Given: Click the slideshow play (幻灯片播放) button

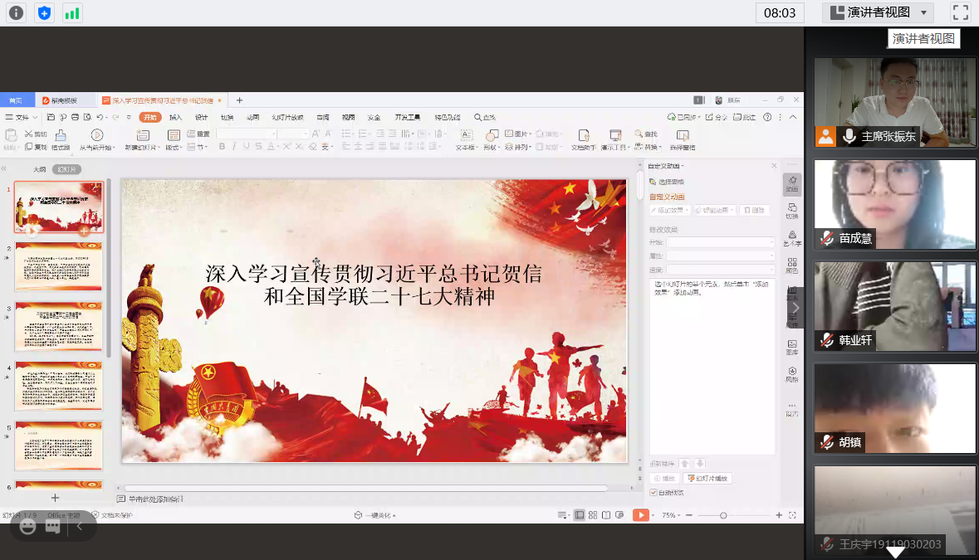Looking at the screenshot, I should click(707, 479).
